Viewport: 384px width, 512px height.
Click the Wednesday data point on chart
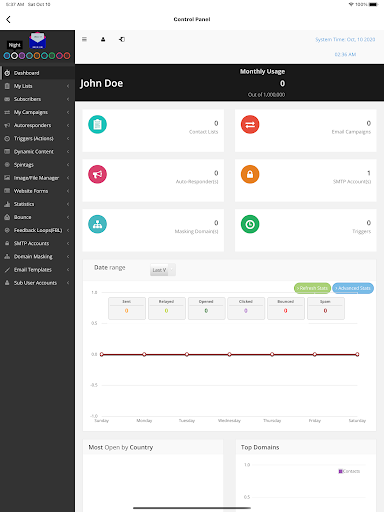229,354
